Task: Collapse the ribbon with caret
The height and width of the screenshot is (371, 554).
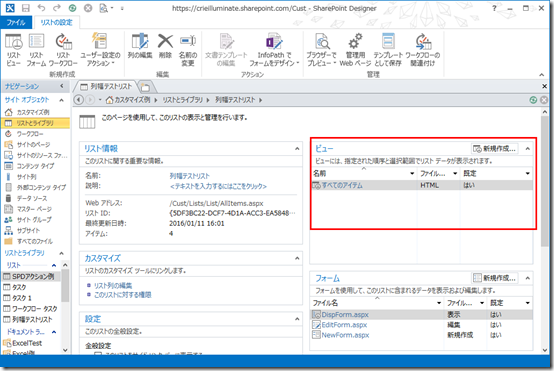Action: coord(541,75)
